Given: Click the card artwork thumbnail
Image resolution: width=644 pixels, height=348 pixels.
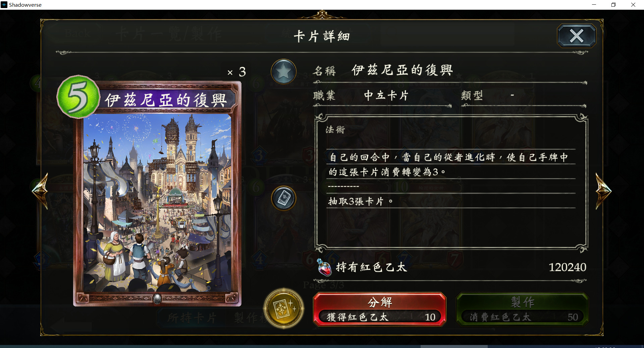Looking at the screenshot, I should [157, 203].
